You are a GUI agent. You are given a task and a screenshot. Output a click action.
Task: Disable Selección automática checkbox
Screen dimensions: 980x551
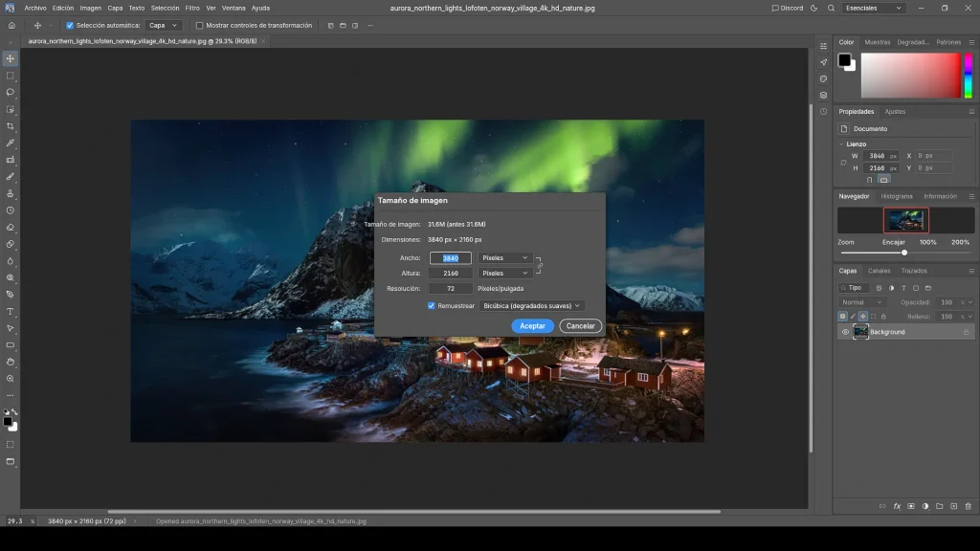click(70, 26)
